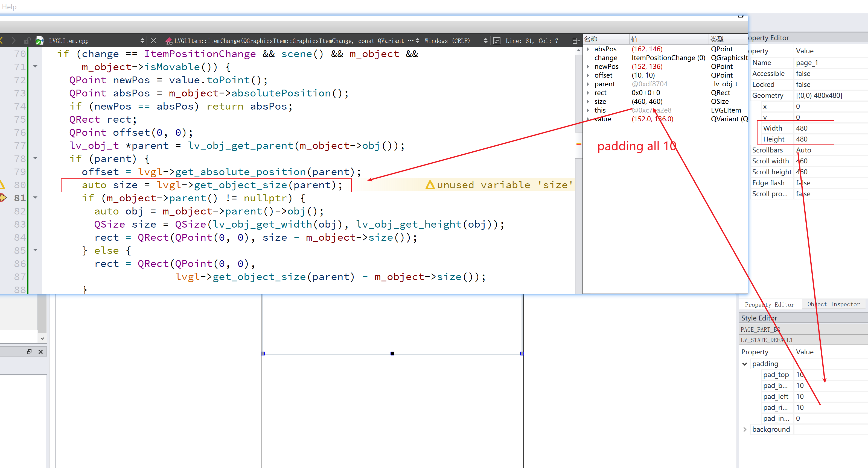Viewport: 868px width, 468px height.
Task: Click the float panel icon on bottom-left panel
Action: tap(29, 351)
